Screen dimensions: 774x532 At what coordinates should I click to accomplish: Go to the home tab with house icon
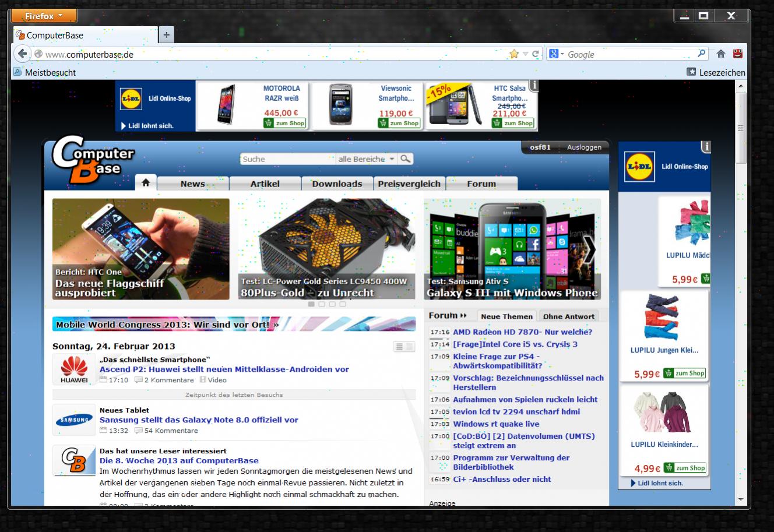146,183
